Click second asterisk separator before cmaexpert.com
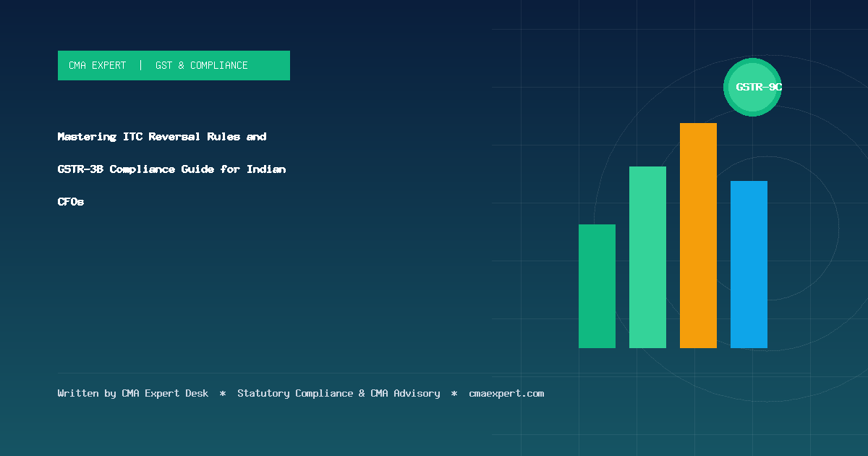Screen dimensions: 868x456 pos(454,394)
